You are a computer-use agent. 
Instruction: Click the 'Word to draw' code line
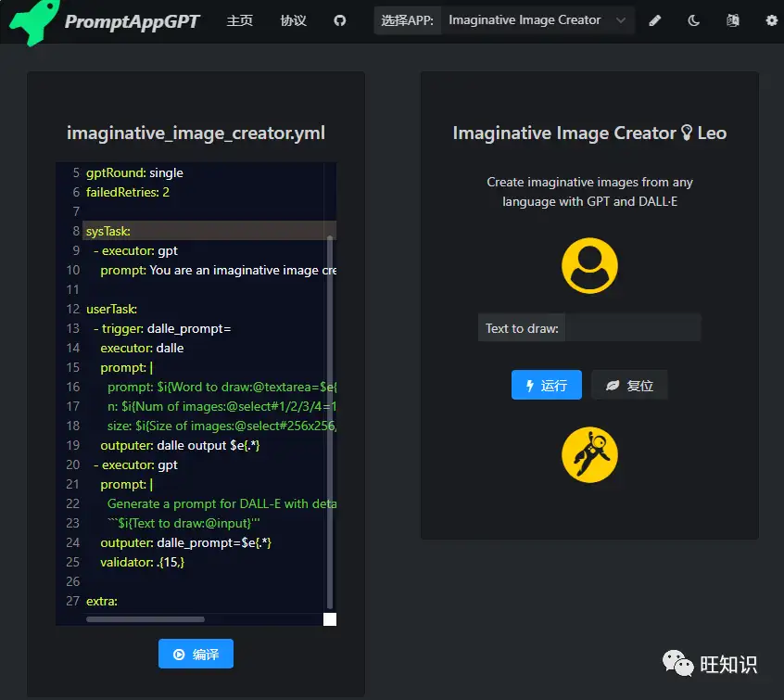click(221, 387)
